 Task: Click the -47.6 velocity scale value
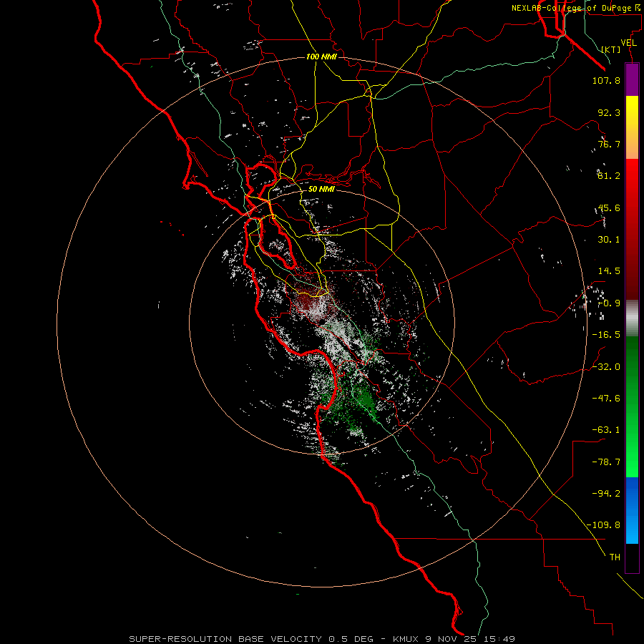tap(606, 399)
